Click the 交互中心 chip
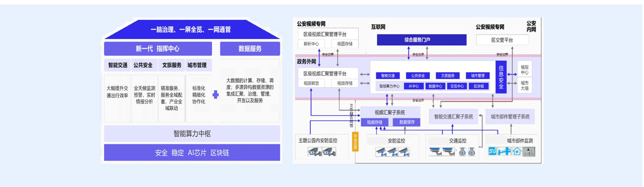This screenshot has width=644, height=187. pyautogui.click(x=457, y=86)
